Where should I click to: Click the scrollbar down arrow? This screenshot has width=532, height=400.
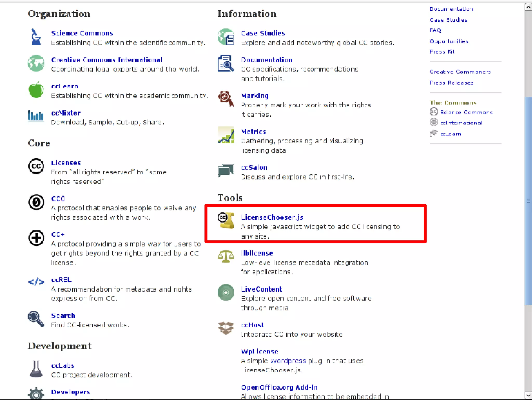[528, 396]
